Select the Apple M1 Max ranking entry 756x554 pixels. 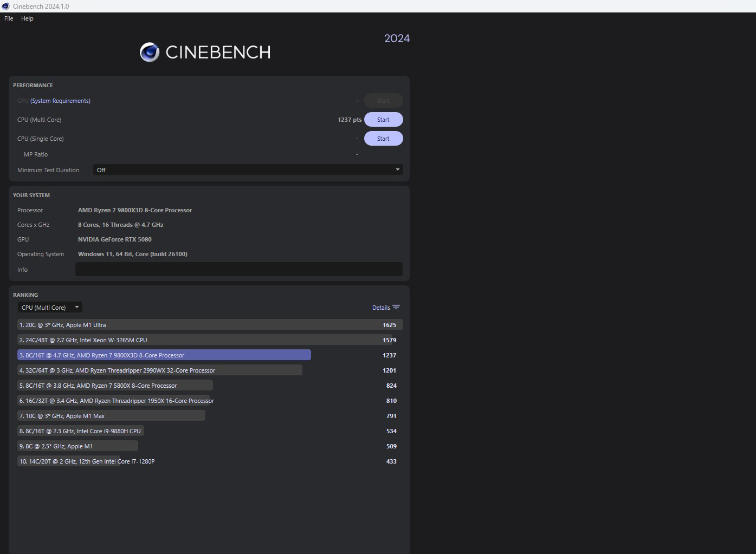tap(111, 416)
